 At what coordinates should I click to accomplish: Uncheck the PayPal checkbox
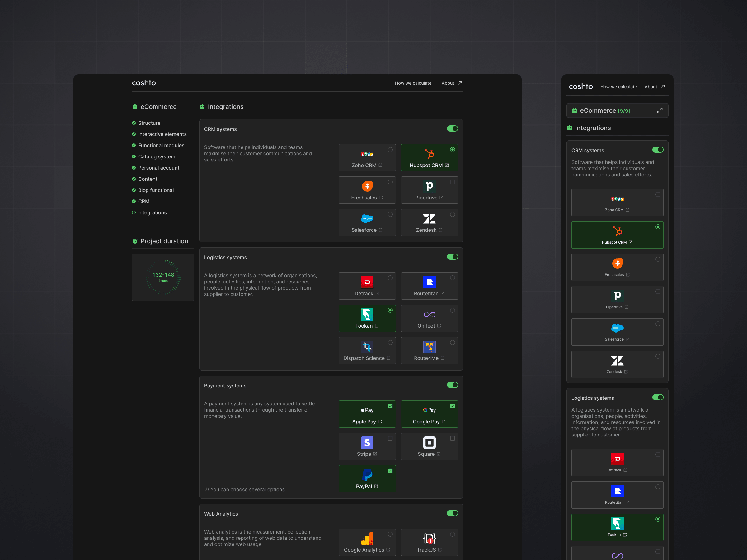click(x=390, y=471)
